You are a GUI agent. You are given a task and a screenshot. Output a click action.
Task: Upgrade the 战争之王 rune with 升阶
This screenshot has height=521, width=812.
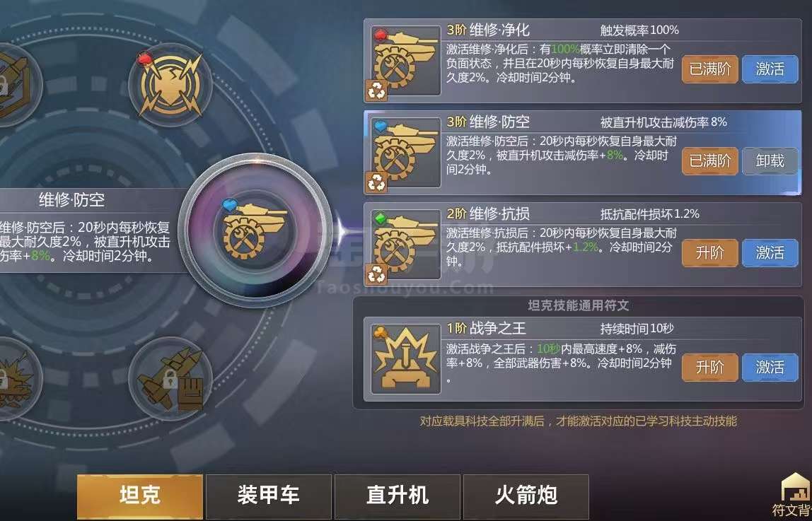709,367
